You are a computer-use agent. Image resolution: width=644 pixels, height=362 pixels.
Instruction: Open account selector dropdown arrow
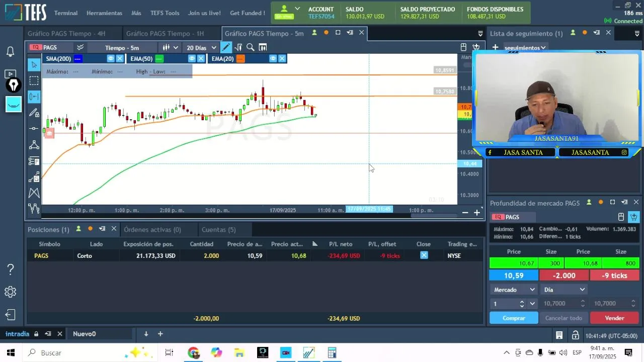[297, 9]
